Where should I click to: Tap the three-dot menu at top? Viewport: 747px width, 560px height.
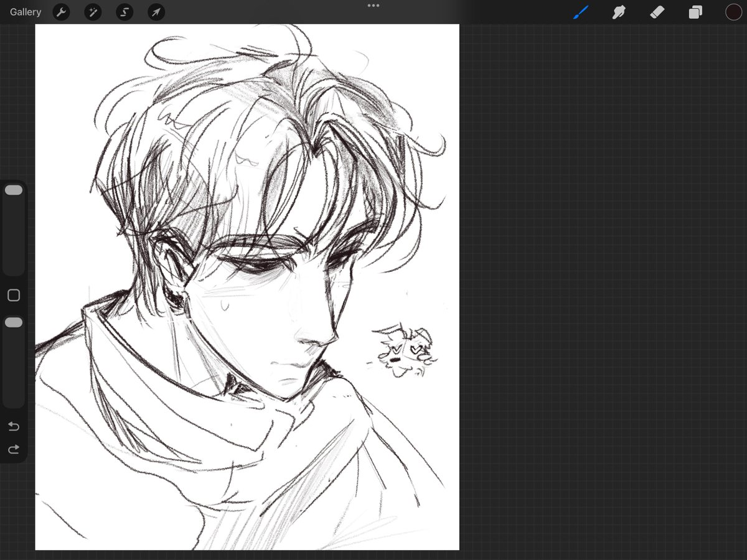click(374, 6)
